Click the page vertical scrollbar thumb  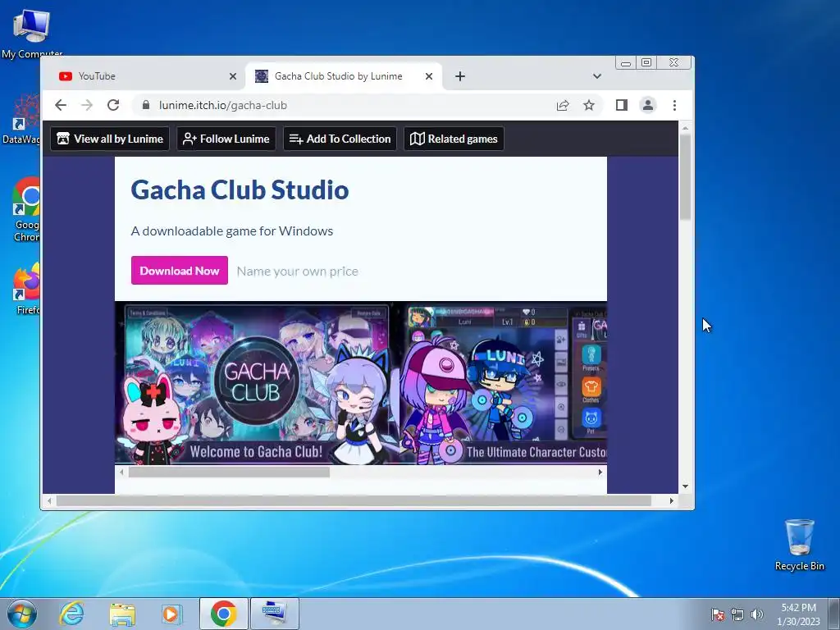click(685, 177)
